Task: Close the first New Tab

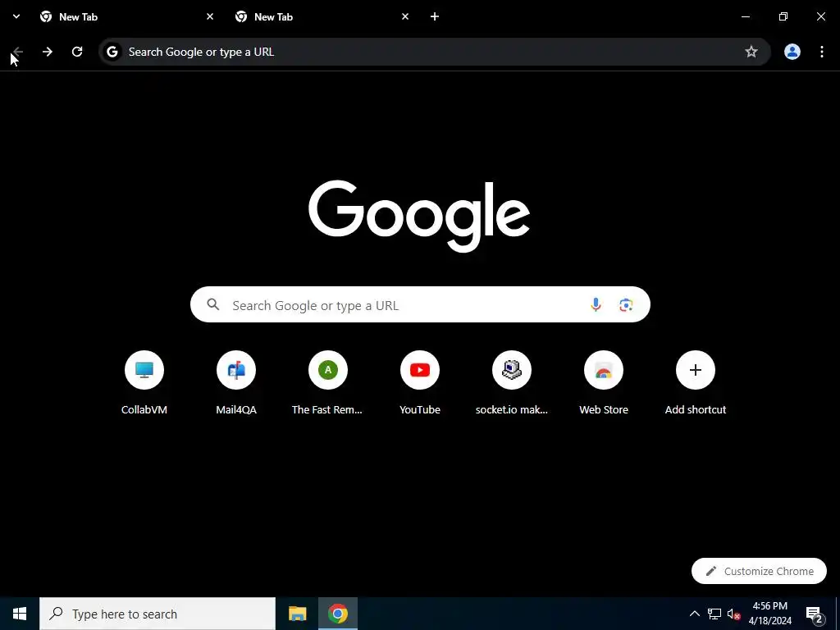Action: coord(210,16)
